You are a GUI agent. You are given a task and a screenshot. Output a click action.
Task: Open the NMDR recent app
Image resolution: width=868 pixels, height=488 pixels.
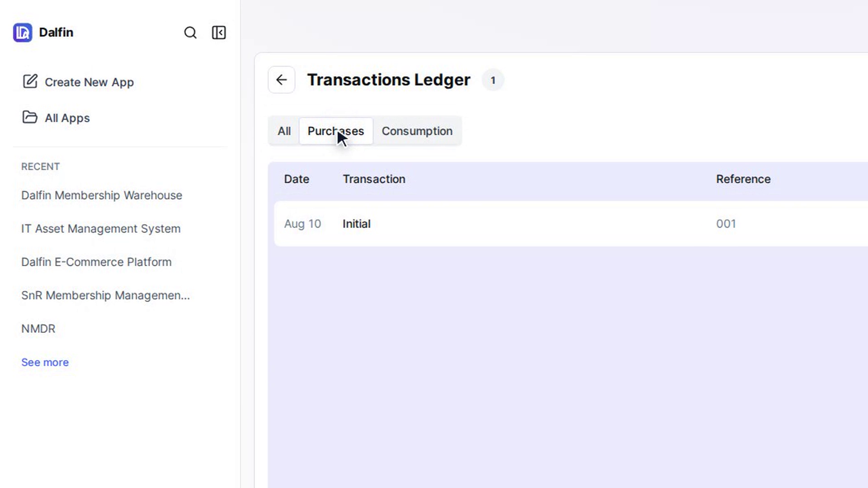38,328
